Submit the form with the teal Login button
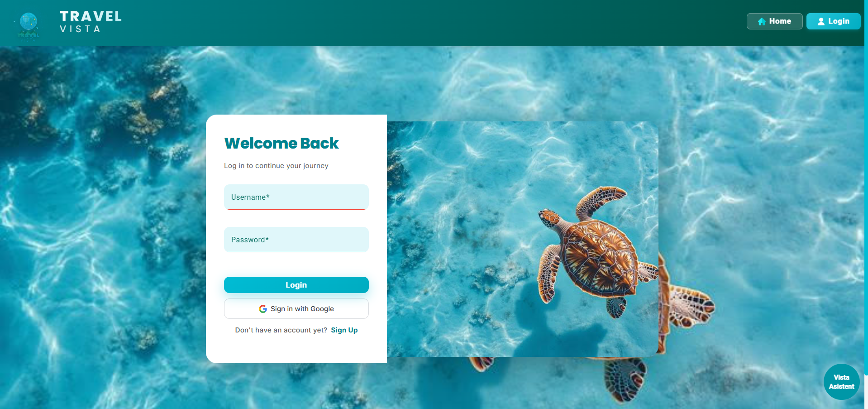This screenshot has height=409, width=868. click(x=296, y=285)
